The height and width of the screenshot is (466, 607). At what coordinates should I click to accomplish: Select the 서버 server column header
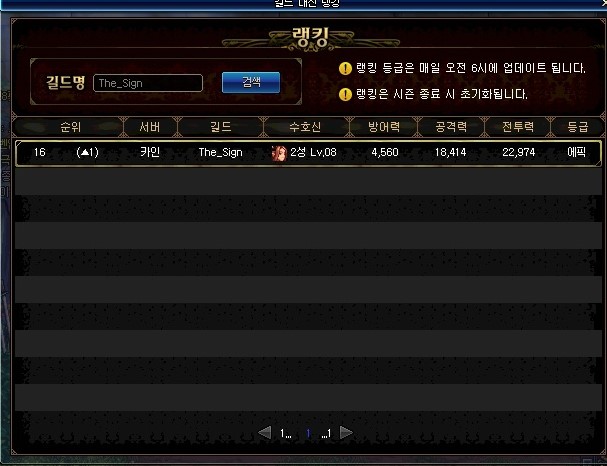(x=150, y=127)
